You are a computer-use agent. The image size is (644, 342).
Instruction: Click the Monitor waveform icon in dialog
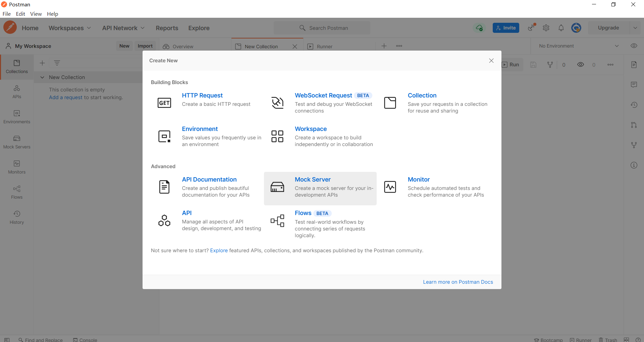click(390, 187)
